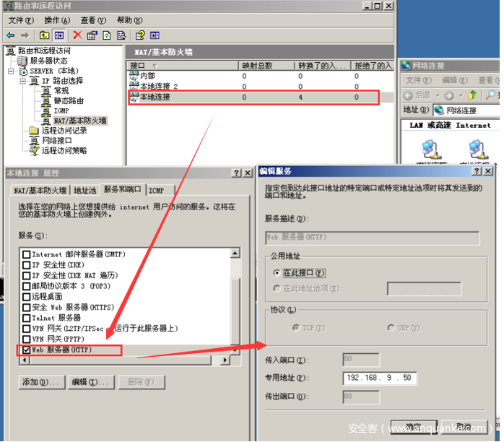Select IGMP tree item

(x=61, y=110)
